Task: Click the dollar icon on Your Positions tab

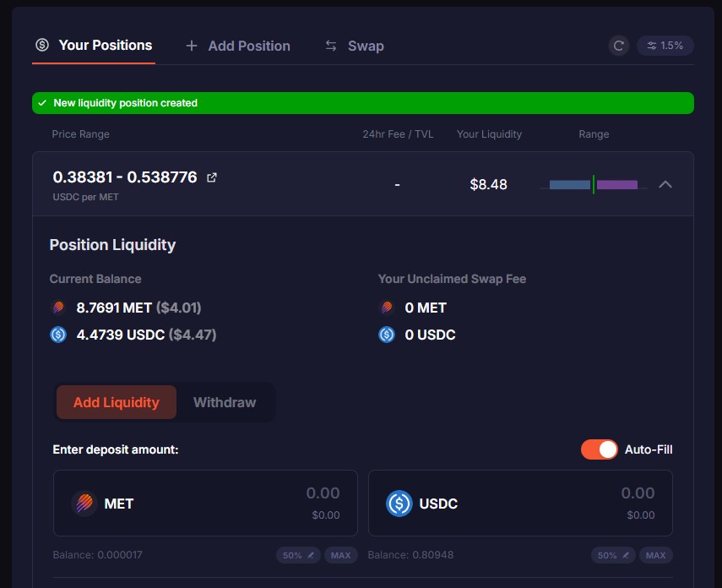Action: (42, 46)
